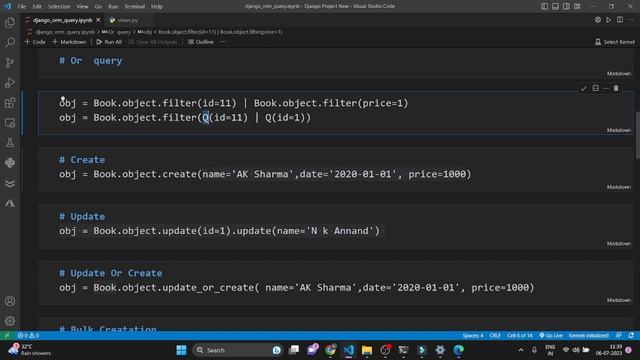The image size is (640, 360).
Task: Open the Extensions view
Action: click(x=10, y=102)
